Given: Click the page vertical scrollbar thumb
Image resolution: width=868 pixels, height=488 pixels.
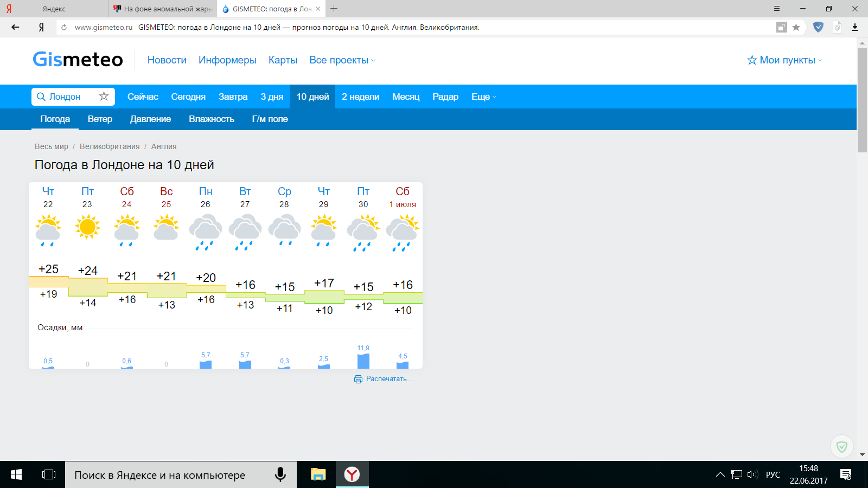Looking at the screenshot, I should (862, 100).
